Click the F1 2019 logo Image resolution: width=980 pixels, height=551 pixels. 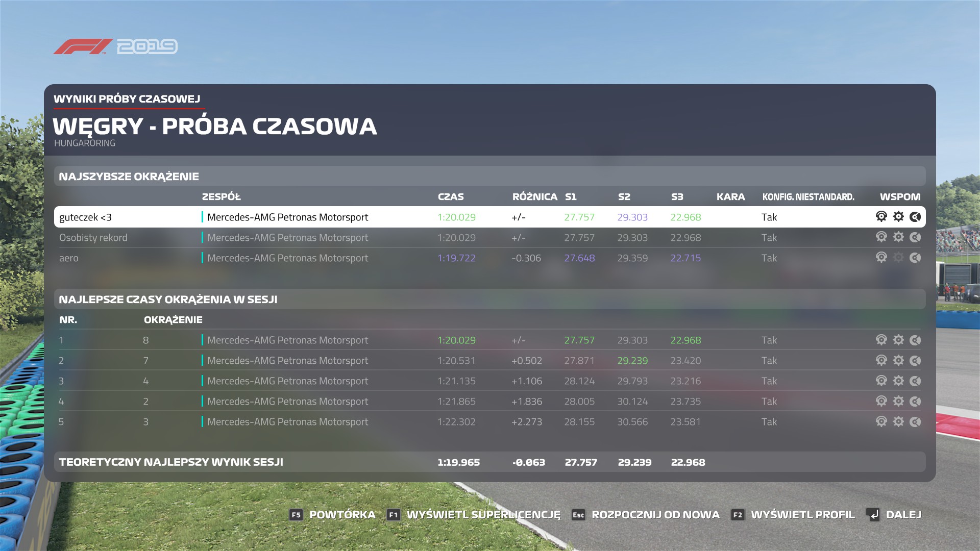[x=115, y=46]
